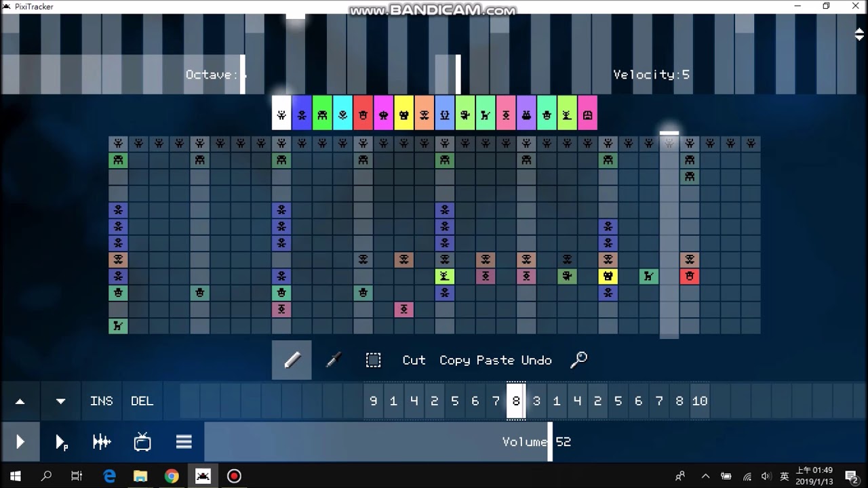
Task: Open the Windows Start menu
Action: point(16,476)
